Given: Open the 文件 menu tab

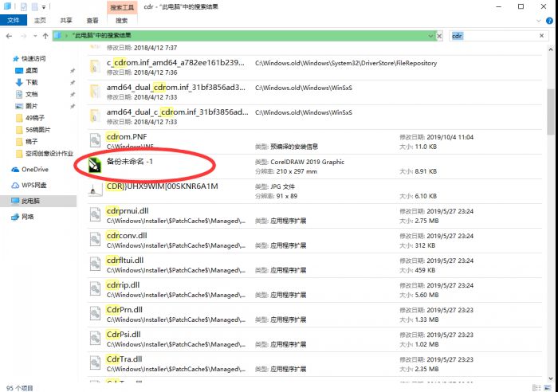Looking at the screenshot, I should pos(14,20).
